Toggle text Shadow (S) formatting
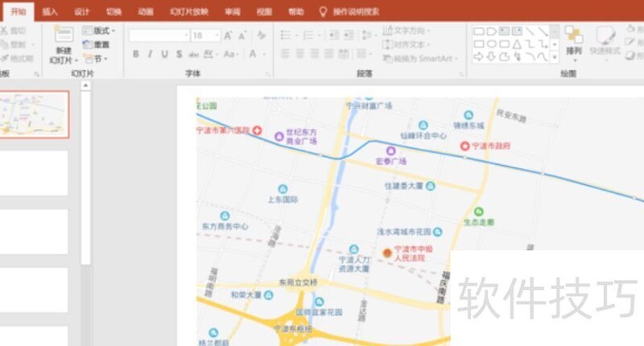644x346 pixels. click(179, 54)
